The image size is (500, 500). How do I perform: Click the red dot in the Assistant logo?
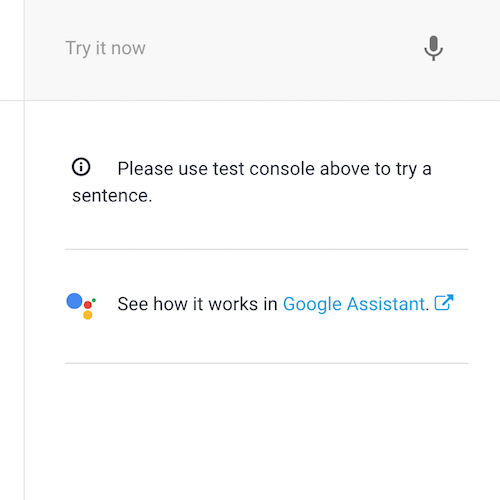[x=88, y=305]
